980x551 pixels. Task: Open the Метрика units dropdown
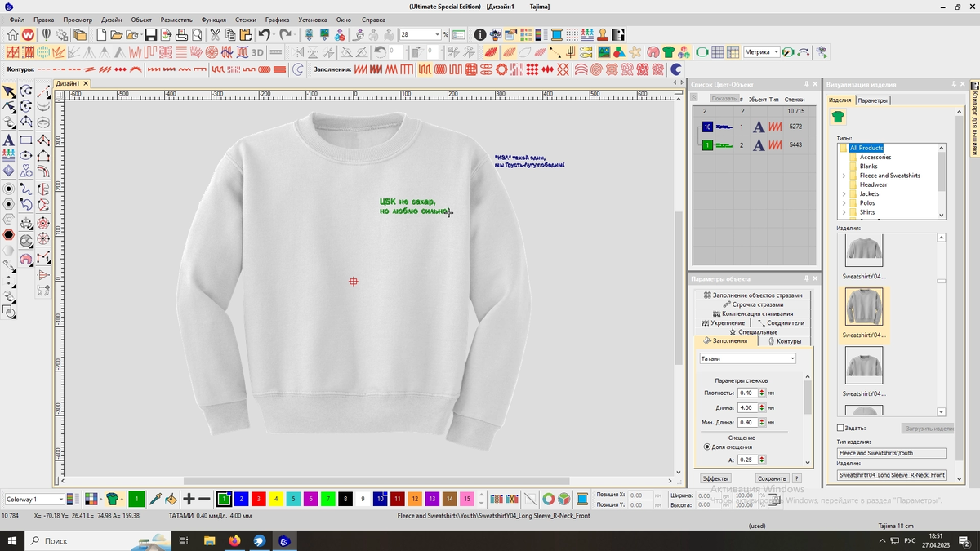776,52
